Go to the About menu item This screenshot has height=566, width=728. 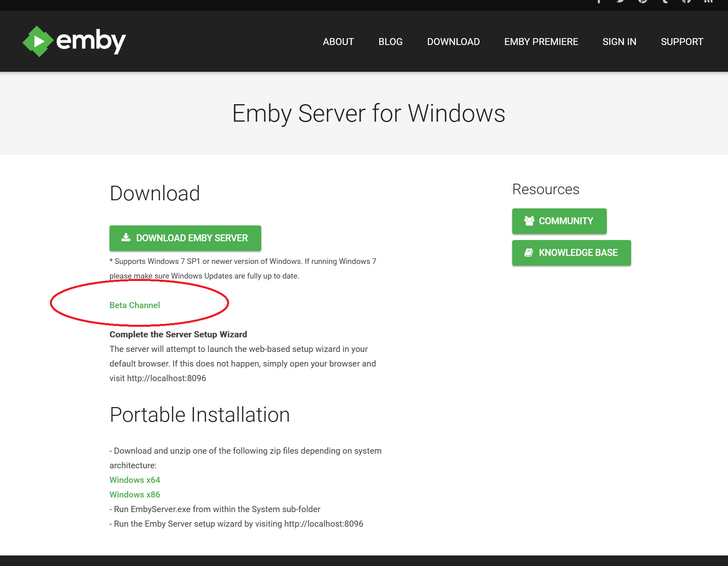[x=338, y=42]
